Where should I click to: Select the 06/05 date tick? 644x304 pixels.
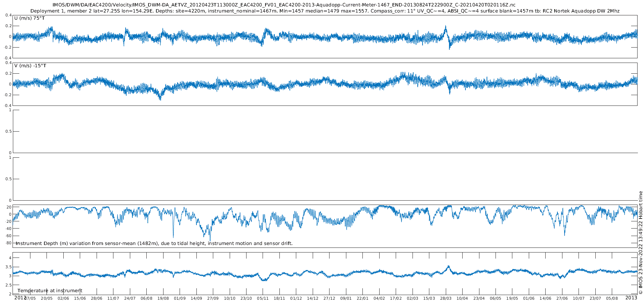496,298
